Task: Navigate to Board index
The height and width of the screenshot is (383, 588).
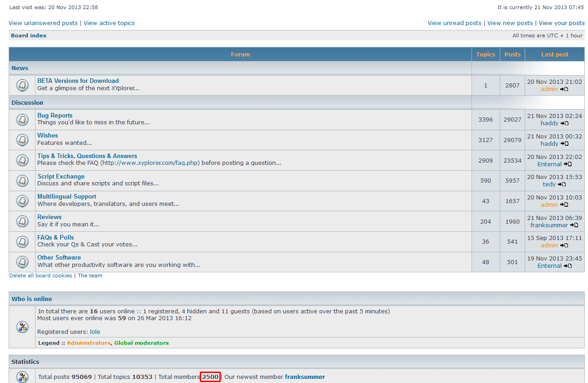Action: coord(29,36)
